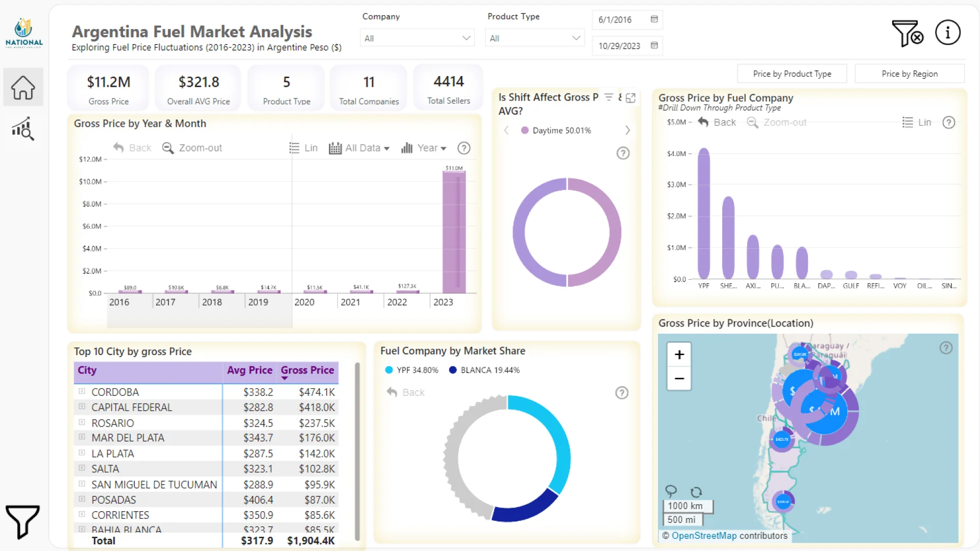Open help icon in Fuel Company chart

click(x=948, y=122)
